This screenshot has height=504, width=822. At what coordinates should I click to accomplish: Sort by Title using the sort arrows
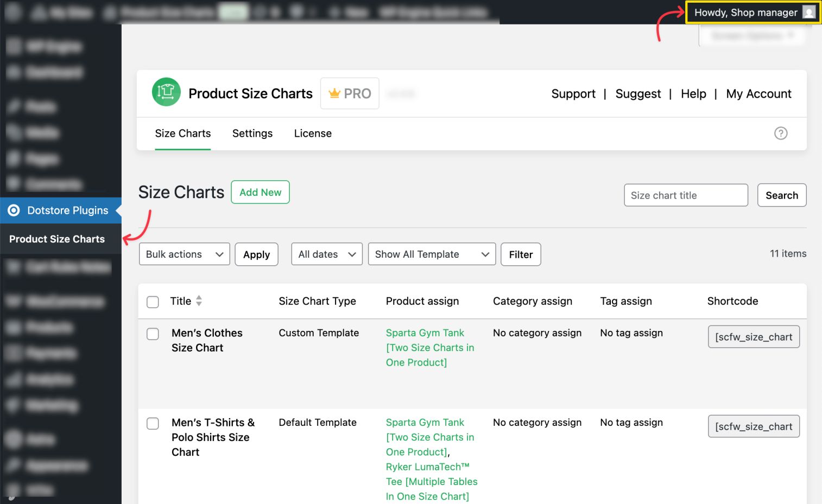(x=199, y=301)
